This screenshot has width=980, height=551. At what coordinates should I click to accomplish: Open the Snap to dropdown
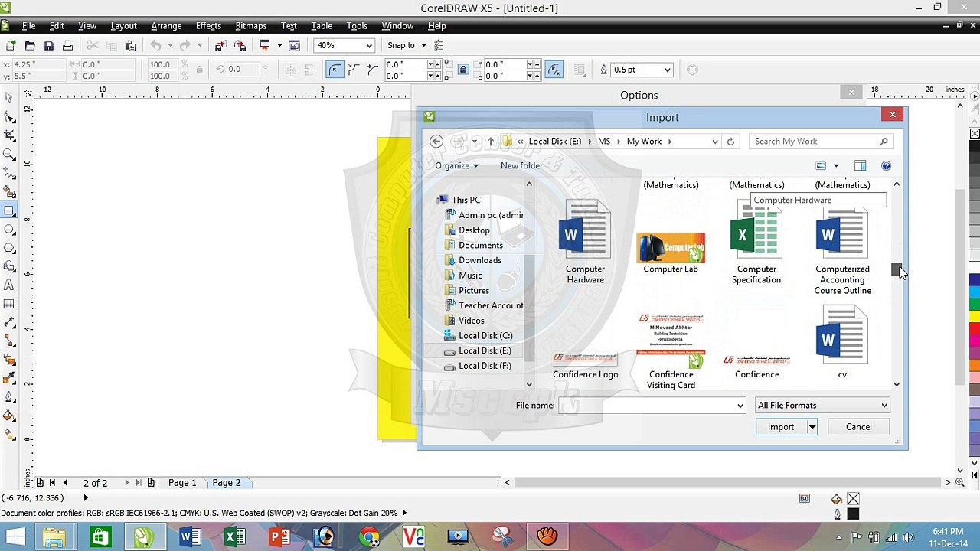[x=423, y=46]
